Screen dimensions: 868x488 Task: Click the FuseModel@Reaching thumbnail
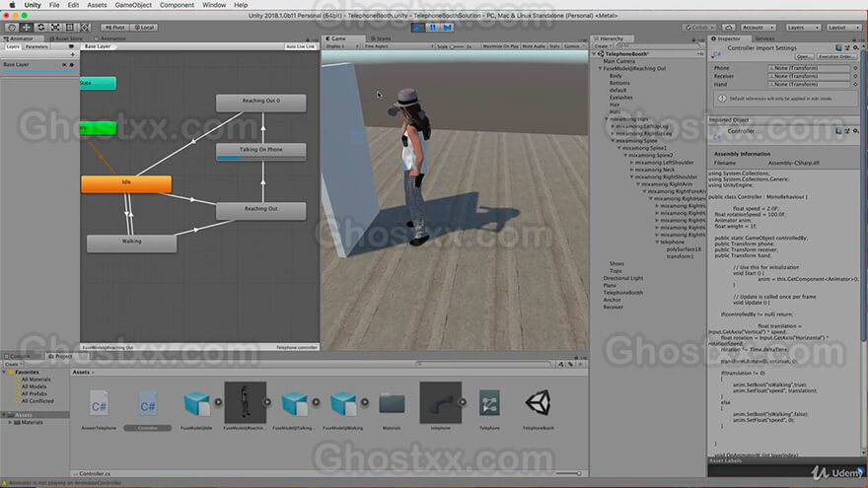246,402
